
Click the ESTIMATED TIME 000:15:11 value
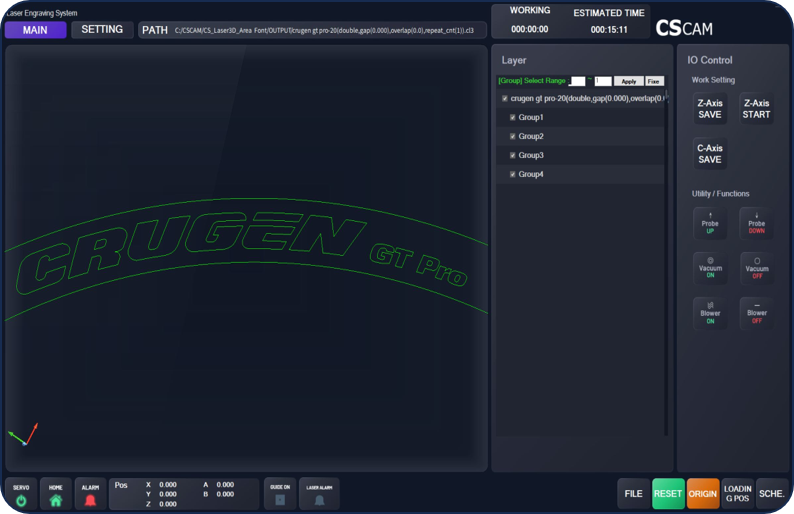pyautogui.click(x=609, y=29)
